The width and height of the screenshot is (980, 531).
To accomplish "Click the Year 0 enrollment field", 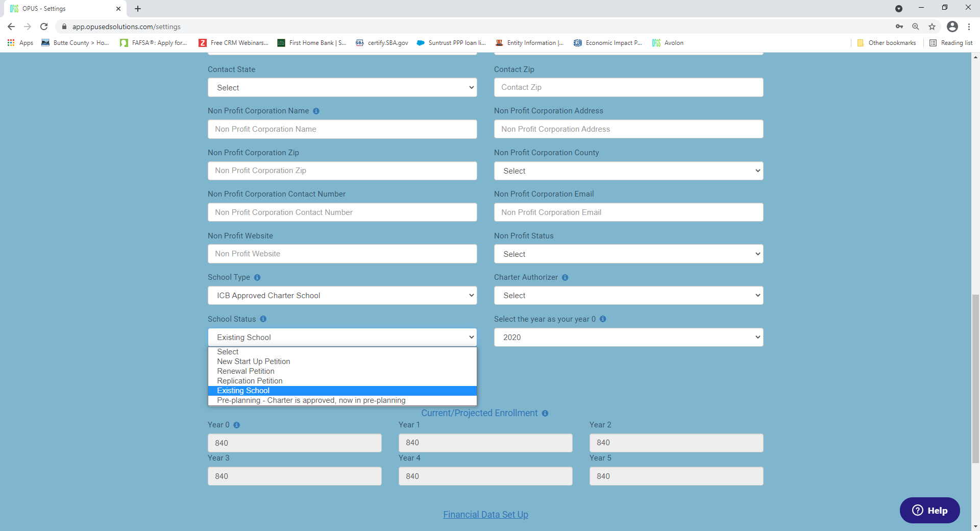I will coord(295,443).
